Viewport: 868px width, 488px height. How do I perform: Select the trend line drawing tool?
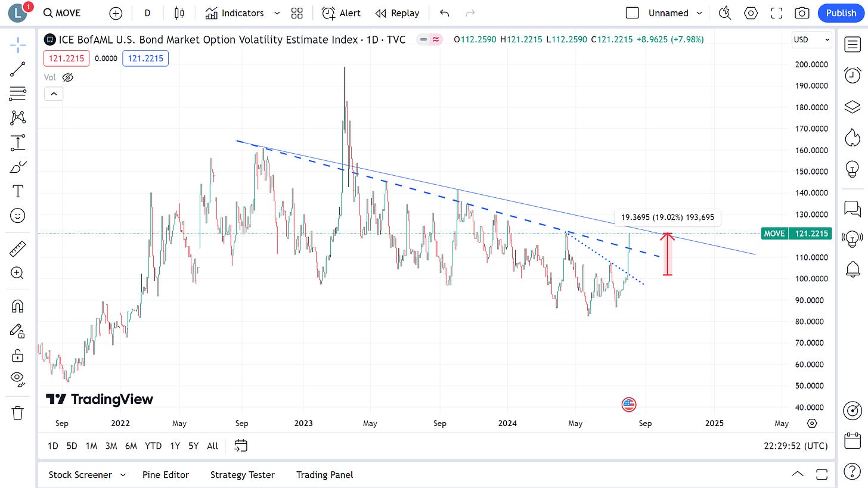coord(18,69)
